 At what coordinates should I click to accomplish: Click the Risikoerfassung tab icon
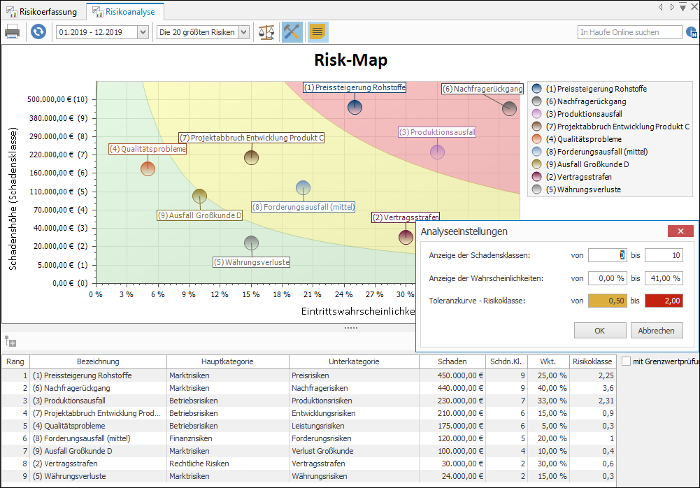[x=12, y=12]
